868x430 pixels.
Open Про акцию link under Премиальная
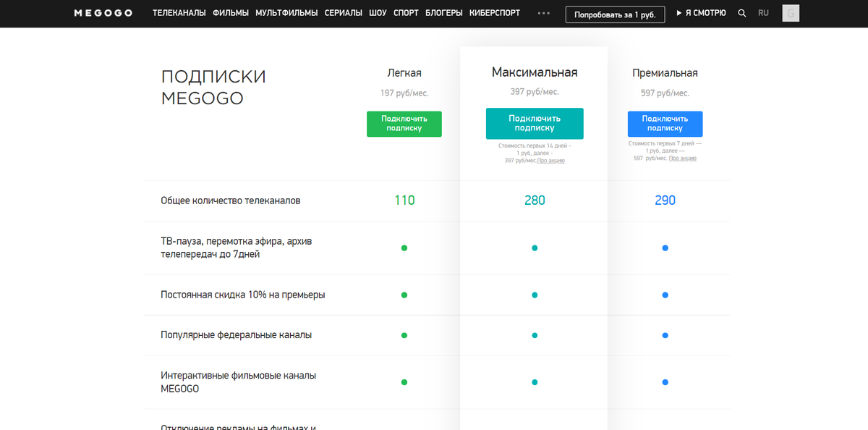683,158
